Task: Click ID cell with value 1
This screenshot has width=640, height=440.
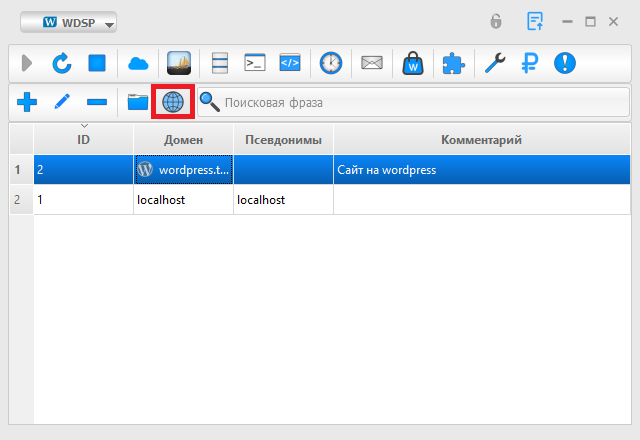Action: [x=83, y=200]
